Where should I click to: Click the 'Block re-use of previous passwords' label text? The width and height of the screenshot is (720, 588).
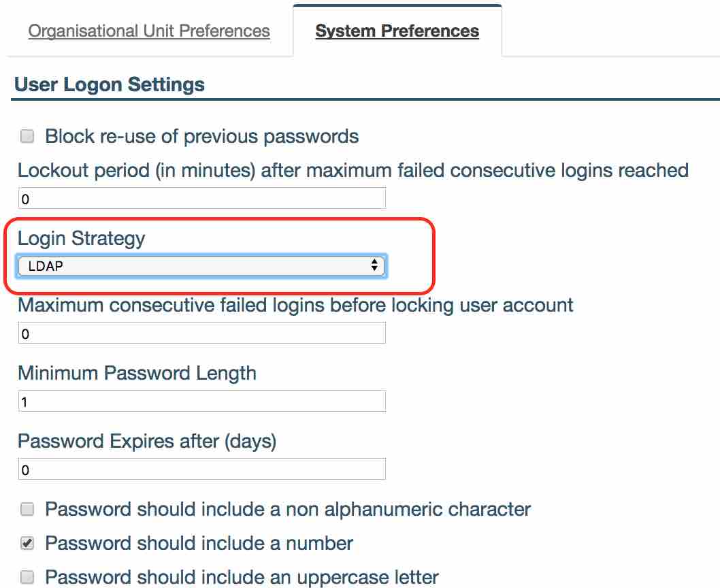[x=201, y=136]
